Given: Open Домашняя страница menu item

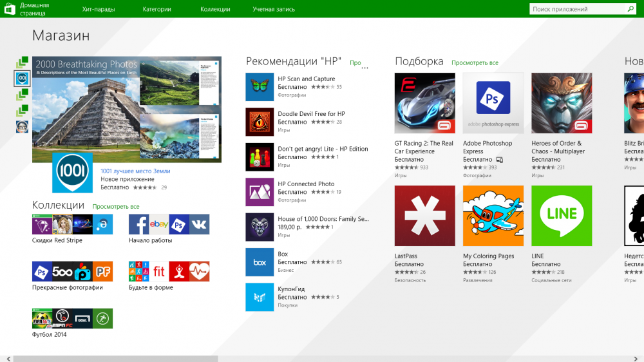Looking at the screenshot, I should pyautogui.click(x=35, y=9).
